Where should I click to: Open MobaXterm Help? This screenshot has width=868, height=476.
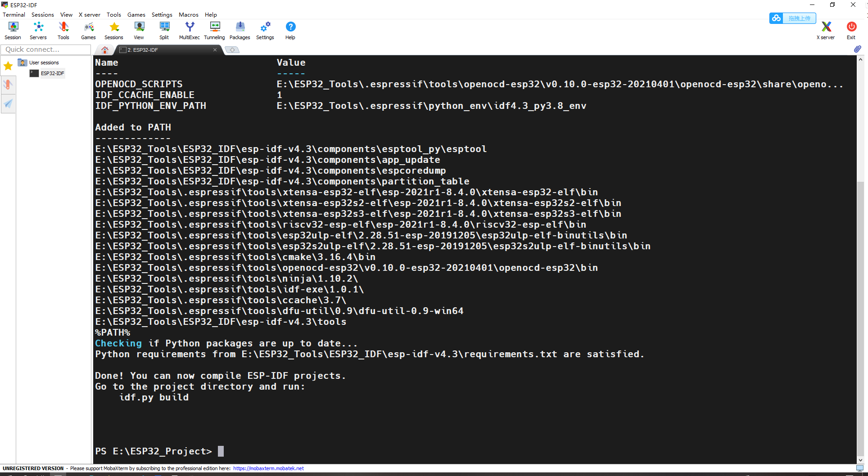290,30
